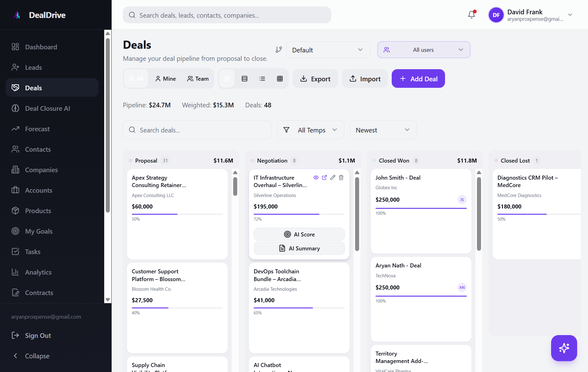
Task: Open the AI sparkle assistant button
Action: 564,348
